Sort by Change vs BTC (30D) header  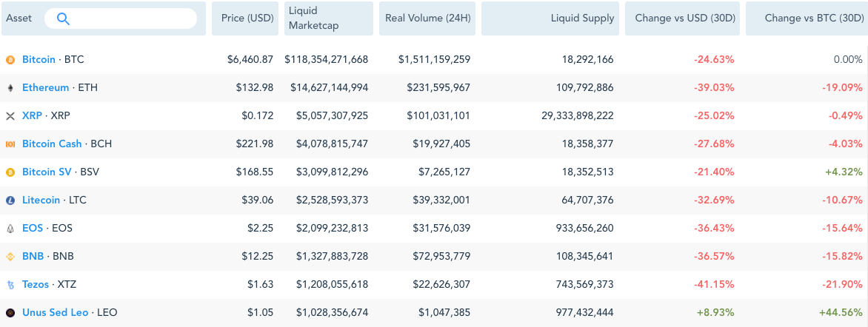807,18
